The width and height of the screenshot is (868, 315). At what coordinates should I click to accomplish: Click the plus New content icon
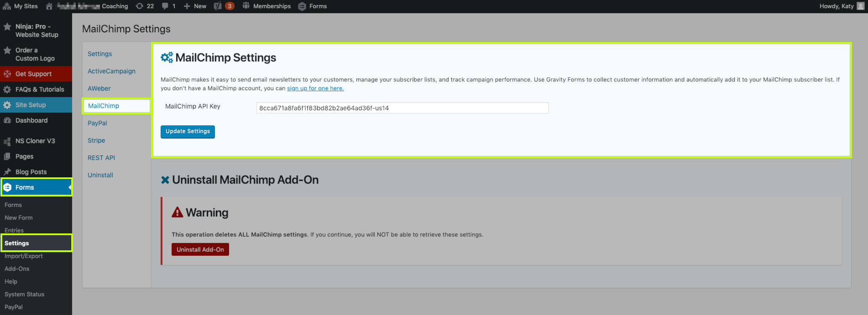point(187,6)
